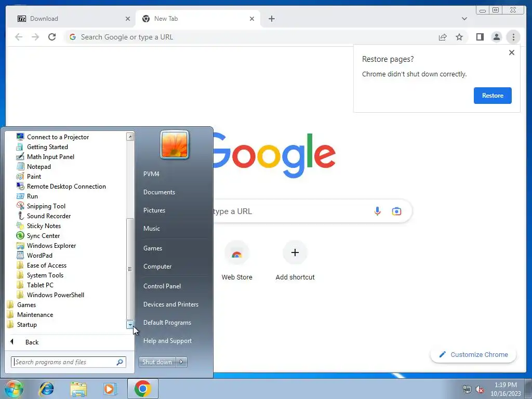This screenshot has height=399, width=532.
Task: Open PVM4 user folder
Action: [151, 174]
